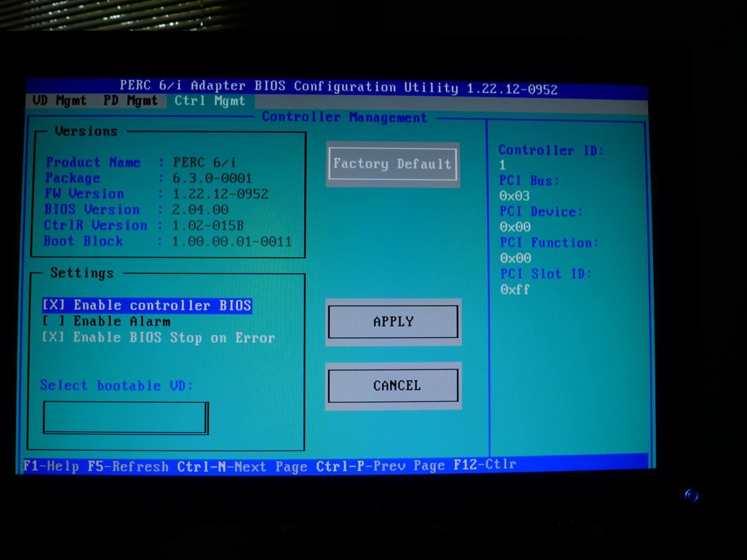
Task: Click the Versions group heading
Action: pyautogui.click(x=86, y=131)
